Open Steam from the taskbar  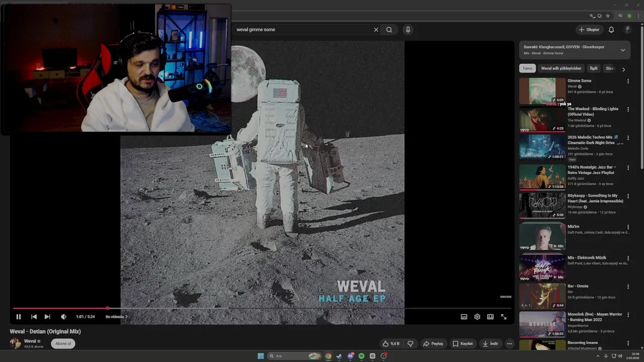pyautogui.click(x=339, y=356)
